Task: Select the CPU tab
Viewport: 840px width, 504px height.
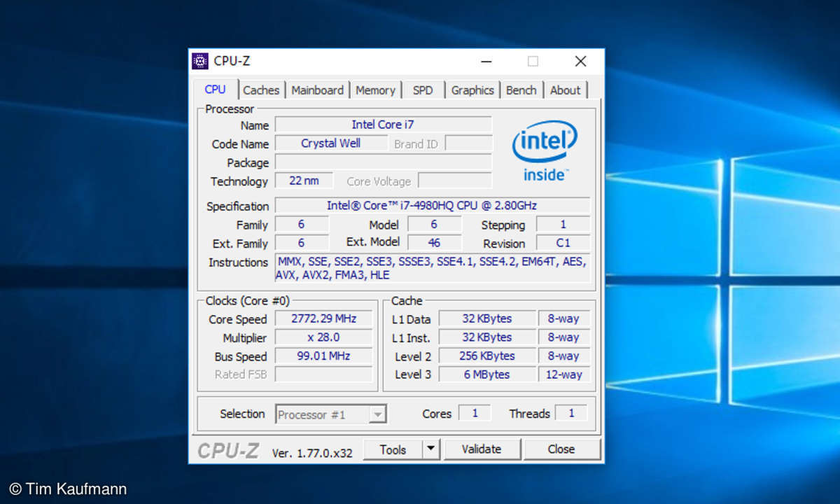Action: pyautogui.click(x=215, y=90)
